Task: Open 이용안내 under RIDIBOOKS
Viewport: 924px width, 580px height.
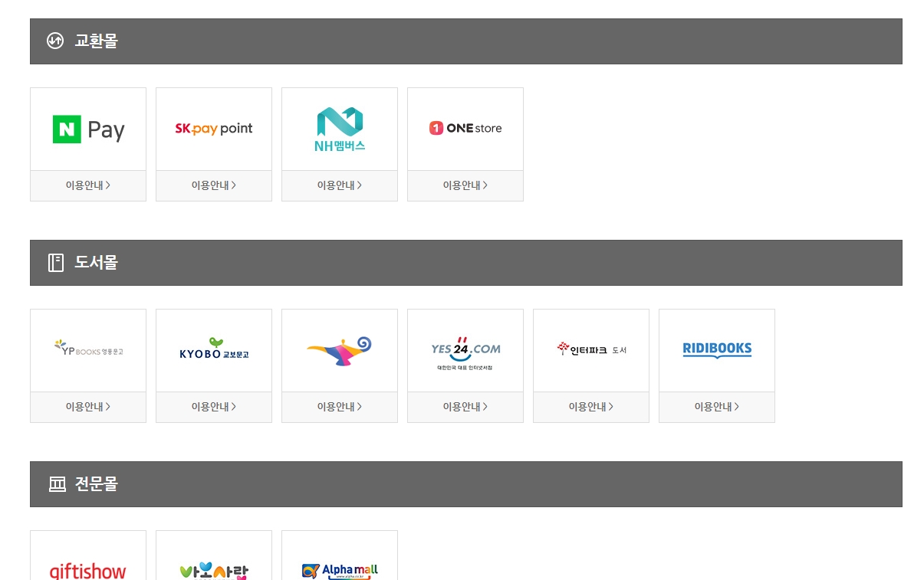Action: point(717,407)
